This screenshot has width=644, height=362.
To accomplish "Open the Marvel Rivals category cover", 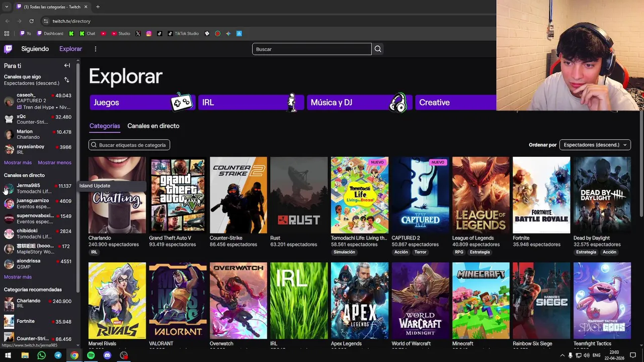I will click(117, 301).
